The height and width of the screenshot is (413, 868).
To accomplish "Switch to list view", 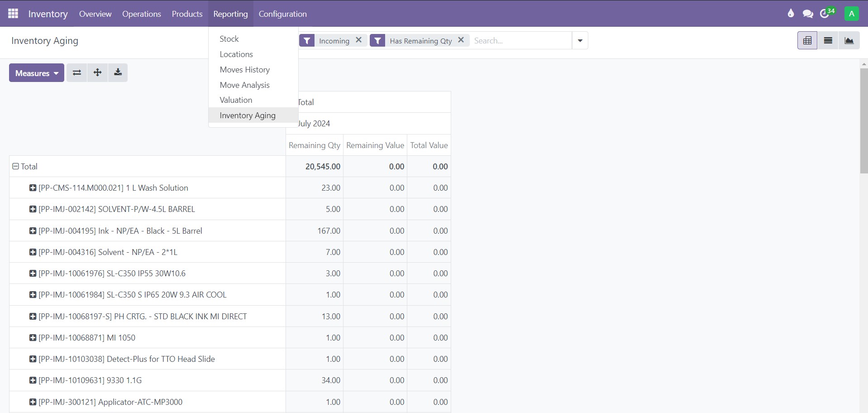I will (828, 41).
